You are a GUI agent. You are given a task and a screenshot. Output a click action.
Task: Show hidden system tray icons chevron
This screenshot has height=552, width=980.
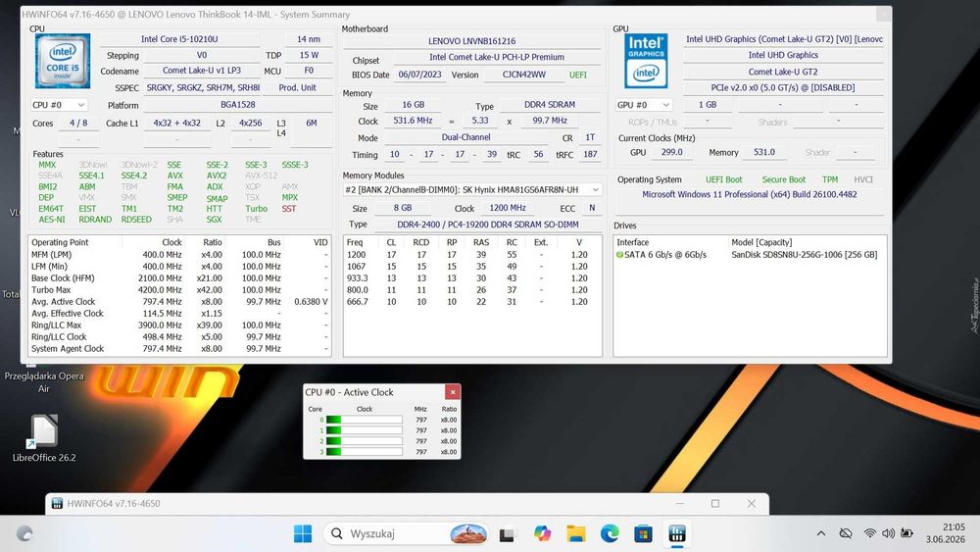821,534
